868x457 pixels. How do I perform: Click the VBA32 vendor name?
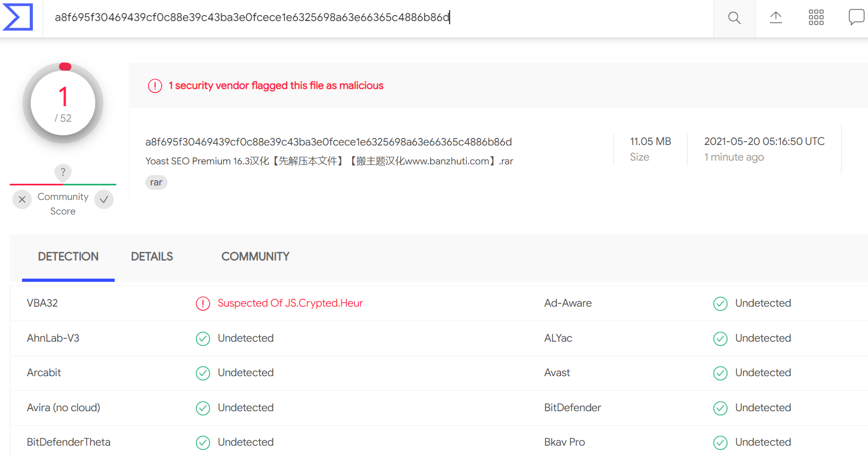tap(42, 303)
